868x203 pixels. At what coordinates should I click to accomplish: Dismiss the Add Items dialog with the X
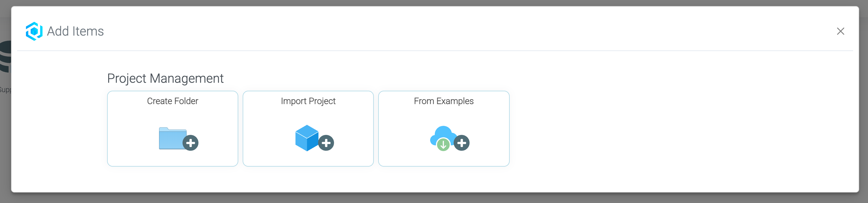tap(841, 31)
